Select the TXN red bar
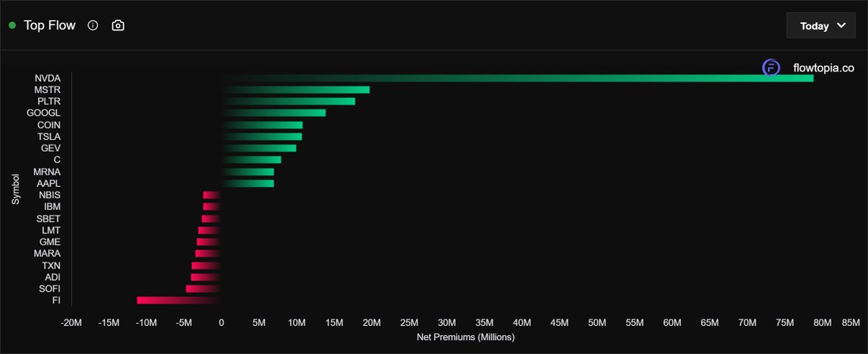The height and width of the screenshot is (354, 868). pyautogui.click(x=206, y=265)
